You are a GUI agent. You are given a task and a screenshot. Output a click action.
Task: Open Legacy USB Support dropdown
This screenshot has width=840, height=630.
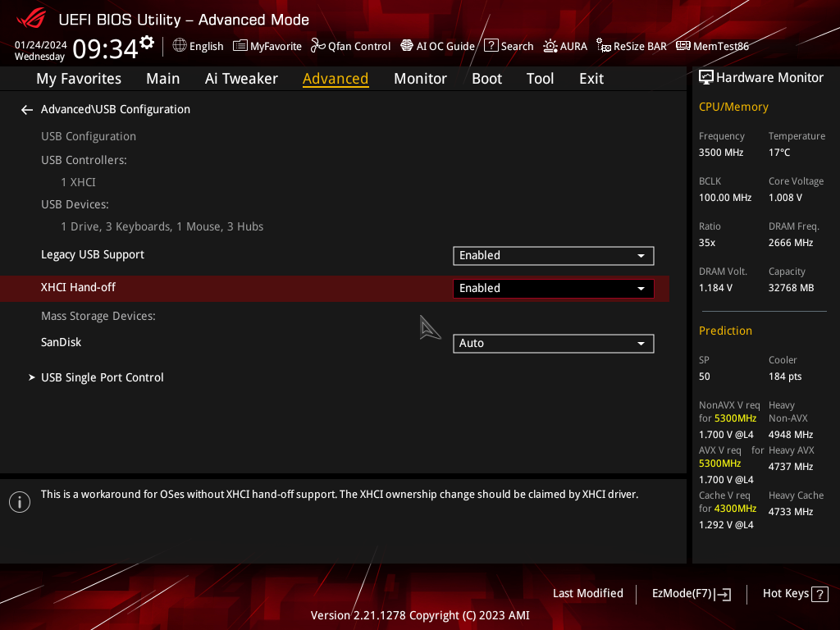553,255
